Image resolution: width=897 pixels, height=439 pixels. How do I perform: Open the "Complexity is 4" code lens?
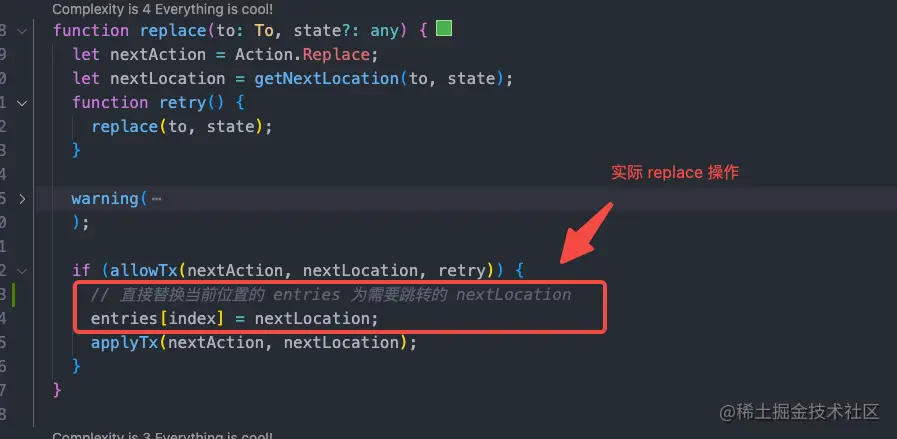click(162, 9)
